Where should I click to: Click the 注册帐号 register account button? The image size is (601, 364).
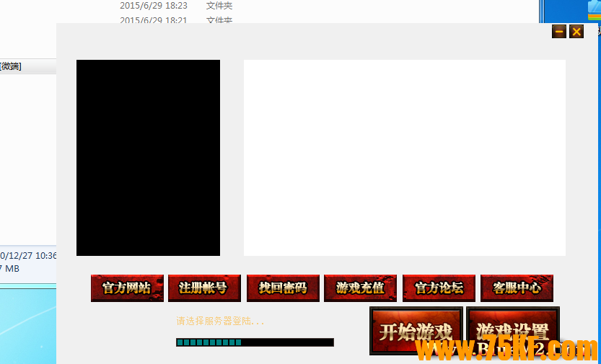204,288
